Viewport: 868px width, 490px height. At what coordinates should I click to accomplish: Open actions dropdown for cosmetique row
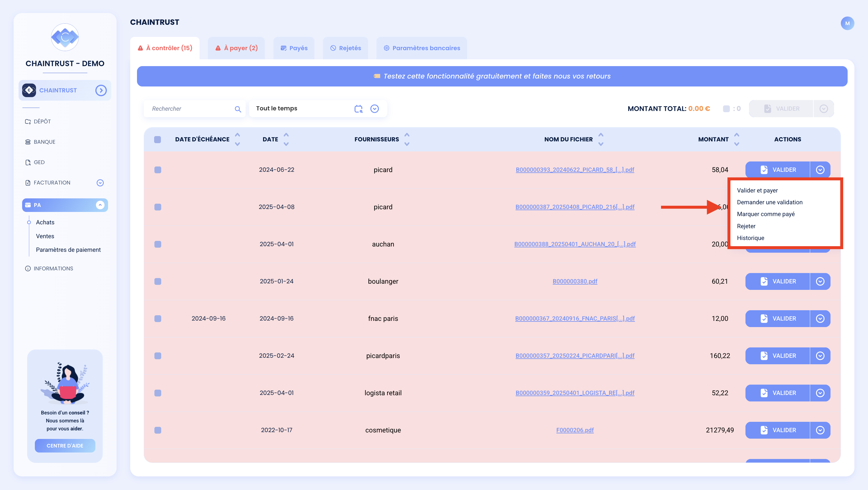click(820, 430)
